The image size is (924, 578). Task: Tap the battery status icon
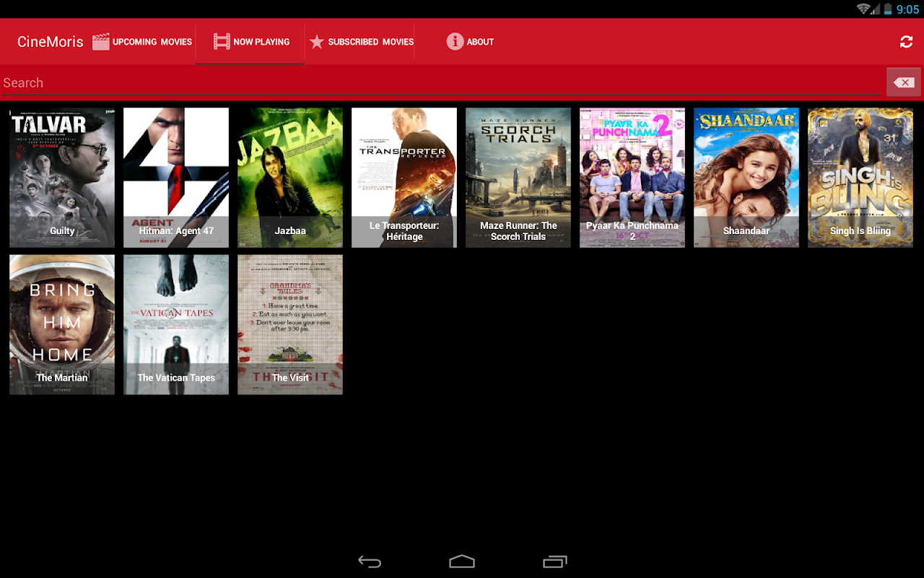point(888,9)
